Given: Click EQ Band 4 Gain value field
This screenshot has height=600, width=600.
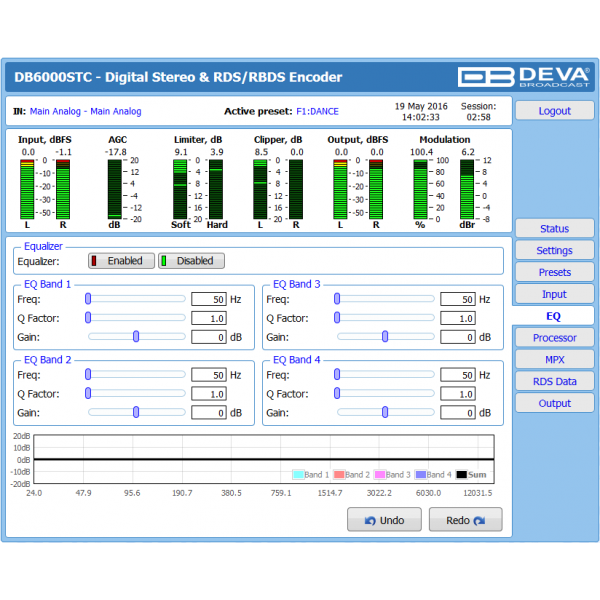Looking at the screenshot, I should point(458,413).
